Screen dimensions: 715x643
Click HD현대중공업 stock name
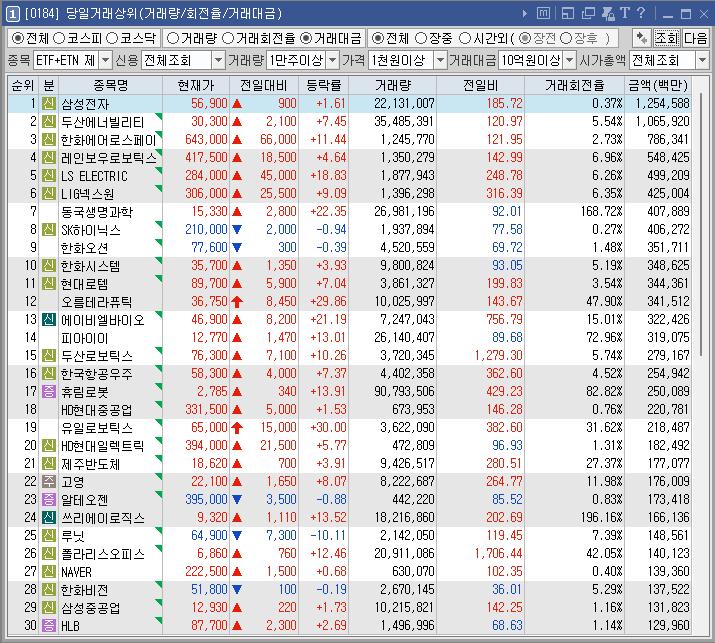(97, 410)
